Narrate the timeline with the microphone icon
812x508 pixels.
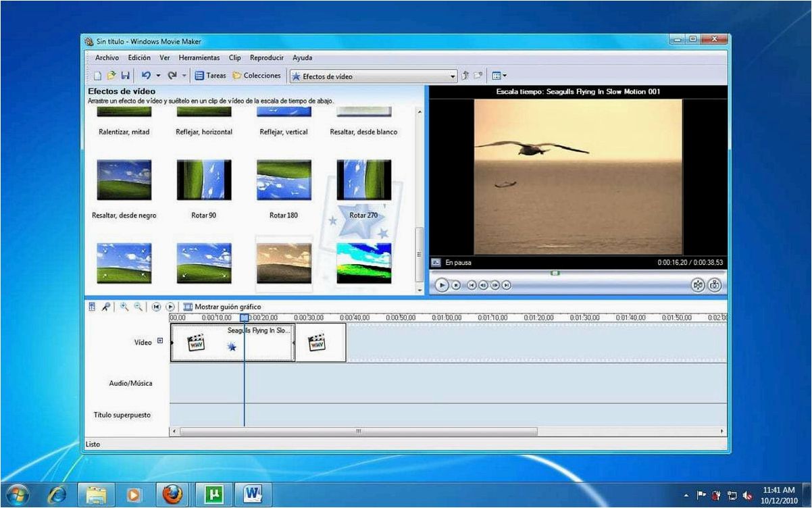106,307
